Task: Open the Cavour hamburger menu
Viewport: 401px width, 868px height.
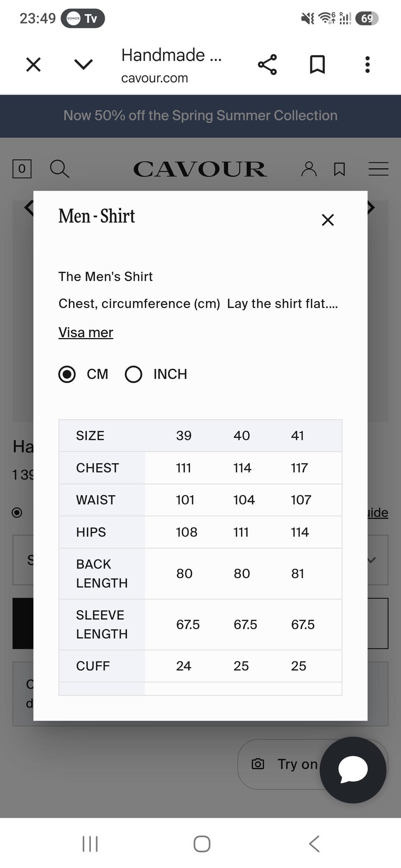Action: click(378, 169)
